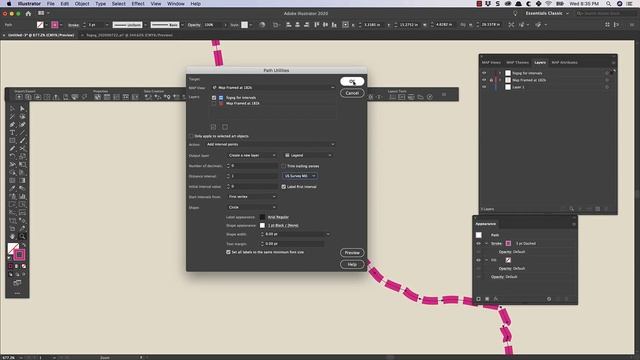Viewport: 640px width, 360px height.
Task: Select the Gradient tool
Action: click(x=22, y=180)
